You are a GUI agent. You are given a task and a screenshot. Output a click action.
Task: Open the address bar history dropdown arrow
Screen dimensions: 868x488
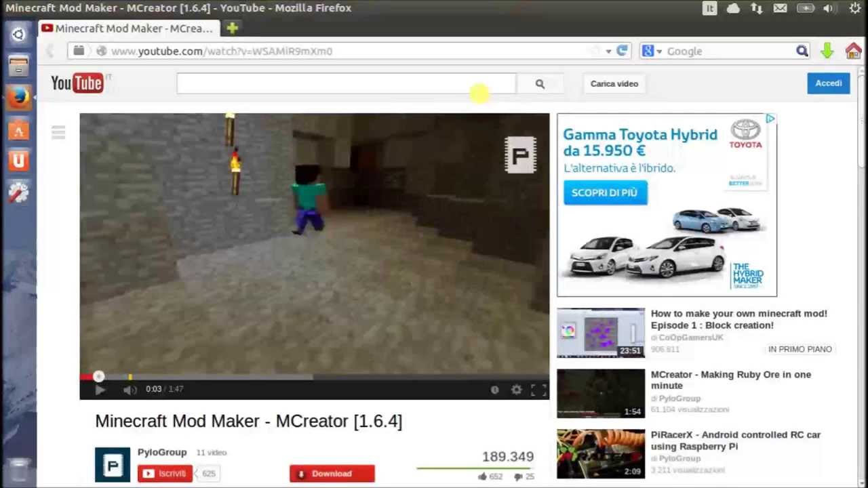[x=608, y=51]
